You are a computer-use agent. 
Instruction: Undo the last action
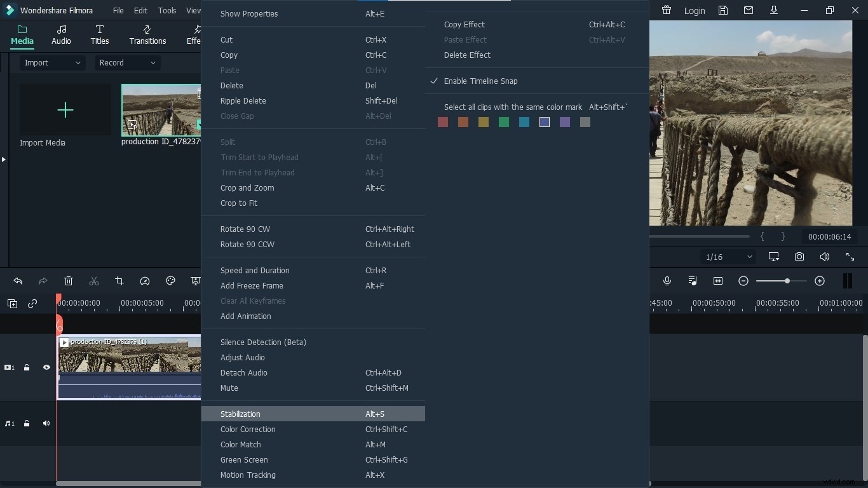click(17, 281)
